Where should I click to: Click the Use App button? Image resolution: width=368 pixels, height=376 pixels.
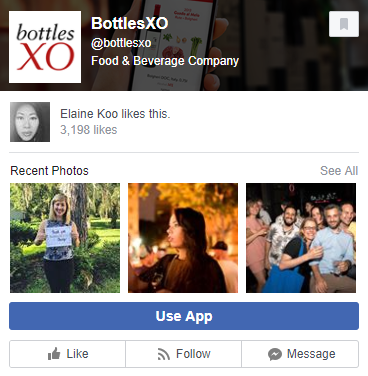click(x=184, y=316)
